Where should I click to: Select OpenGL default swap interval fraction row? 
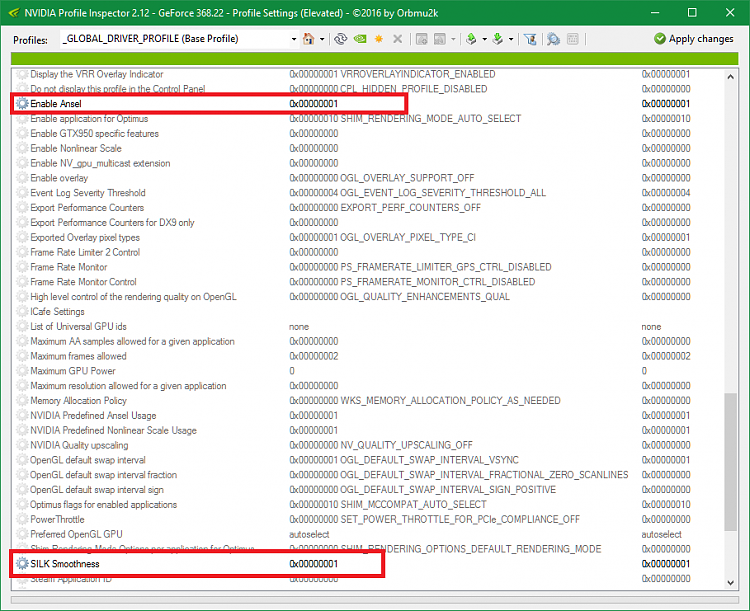[368, 475]
